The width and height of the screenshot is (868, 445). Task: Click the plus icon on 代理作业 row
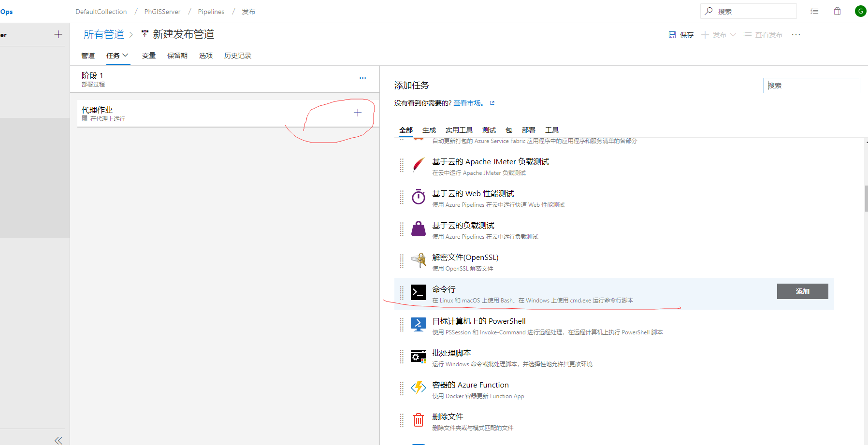[357, 113]
